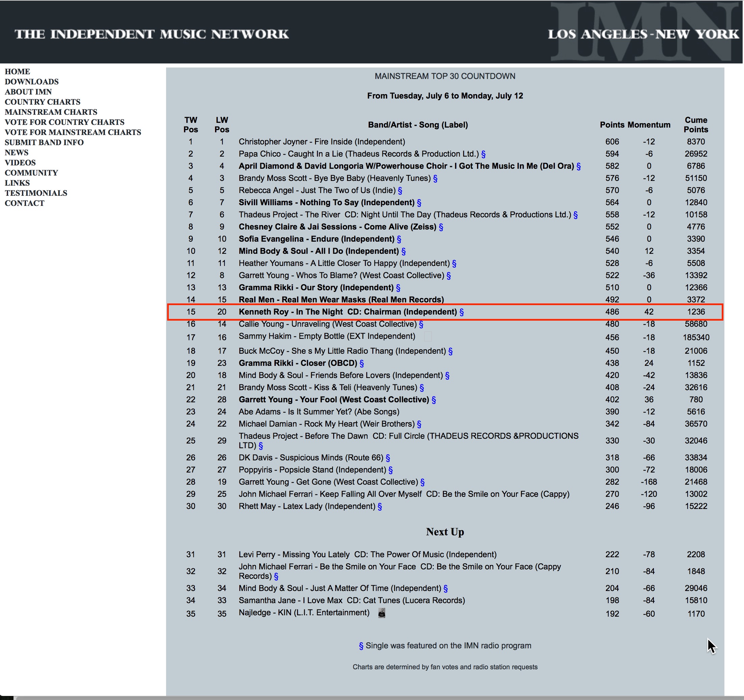
Task: Click § icon after DK Davis Suspicious Minds
Action: pyautogui.click(x=388, y=458)
